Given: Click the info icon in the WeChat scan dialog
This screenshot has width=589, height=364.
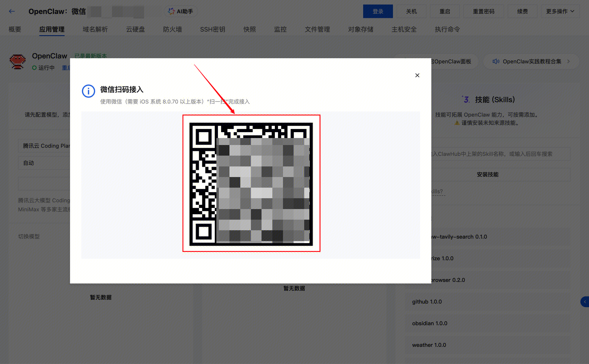Looking at the screenshot, I should 88,91.
